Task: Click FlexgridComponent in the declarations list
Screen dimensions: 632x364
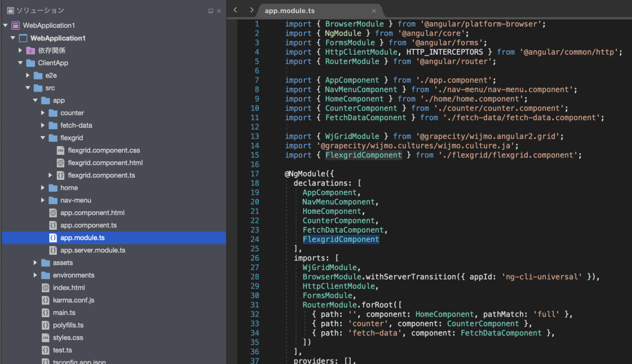Action: (x=341, y=239)
